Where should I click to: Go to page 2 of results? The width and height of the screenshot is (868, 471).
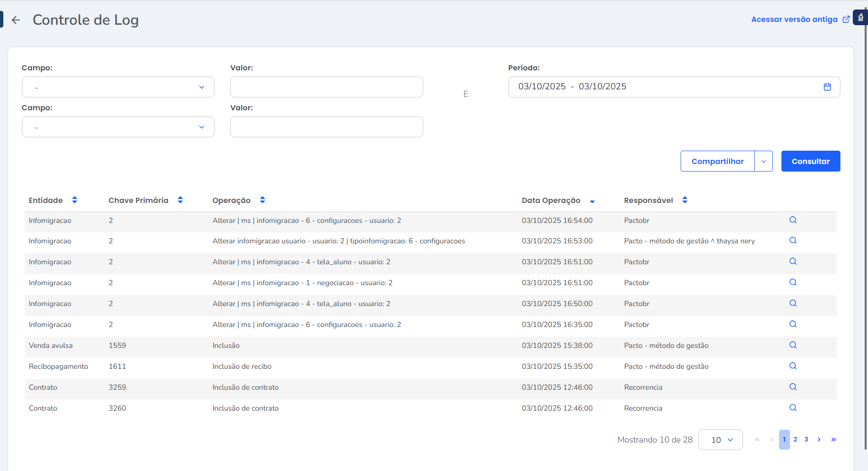795,440
